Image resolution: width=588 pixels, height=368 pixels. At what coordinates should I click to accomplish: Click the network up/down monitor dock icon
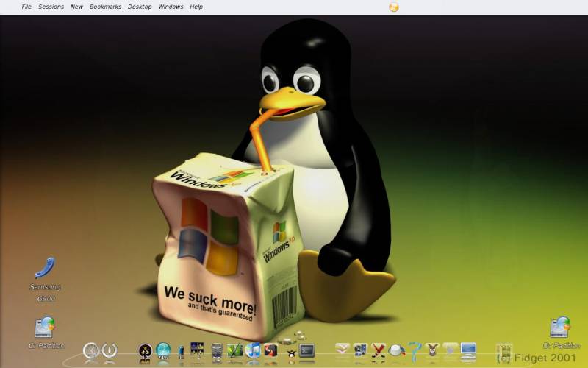pyautogui.click(x=145, y=351)
